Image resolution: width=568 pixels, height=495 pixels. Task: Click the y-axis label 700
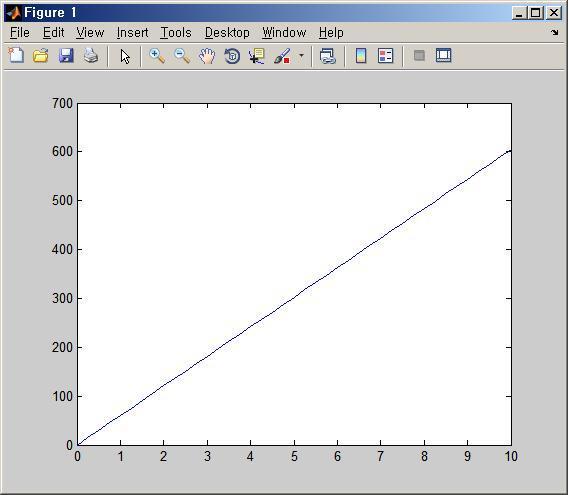(62, 104)
